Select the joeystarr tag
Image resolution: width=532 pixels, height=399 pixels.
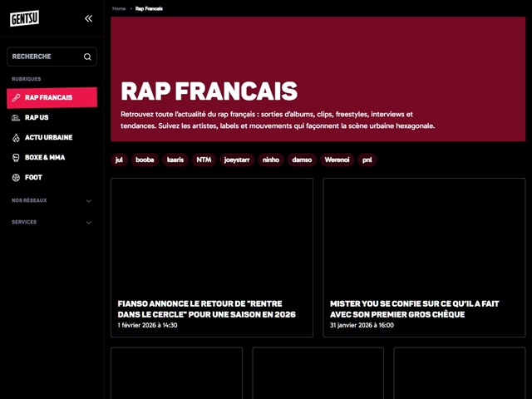pos(237,160)
